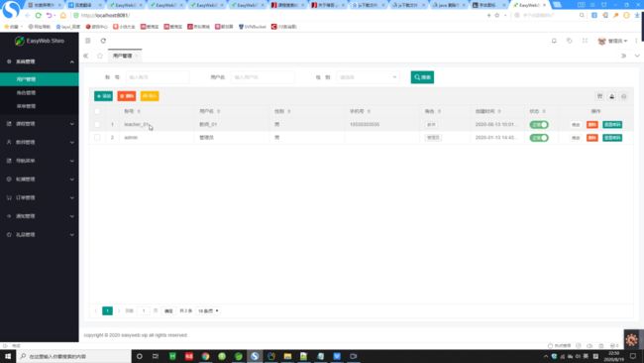Open the notes tag icon beside the bell
644x363 pixels.
click(570, 41)
